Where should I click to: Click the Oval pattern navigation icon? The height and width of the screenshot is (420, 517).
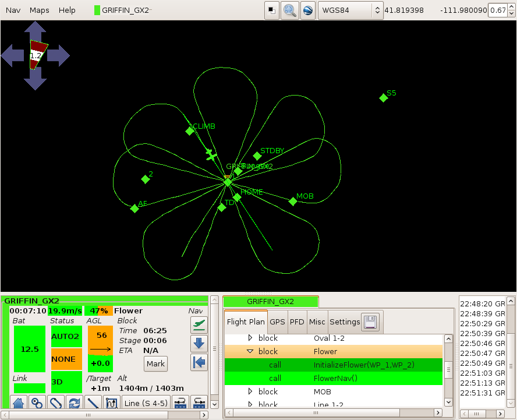pos(56,403)
